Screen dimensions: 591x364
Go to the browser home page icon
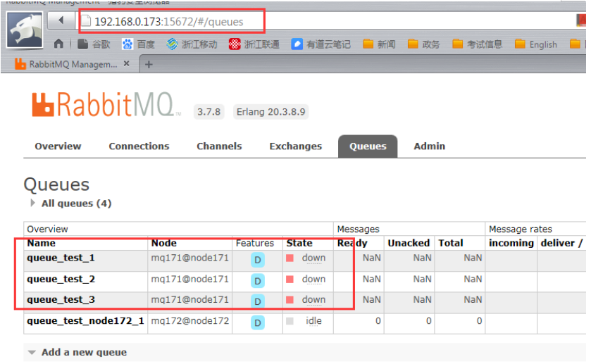point(58,44)
